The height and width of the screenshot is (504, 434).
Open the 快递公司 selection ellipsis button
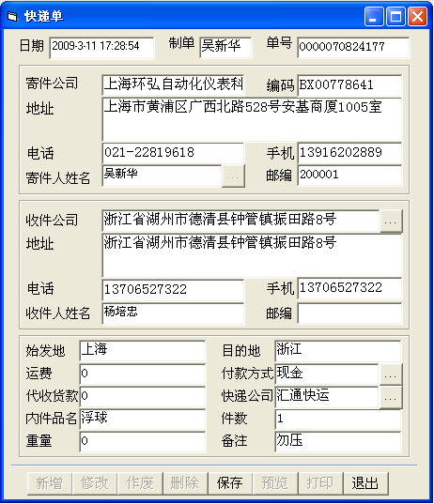[x=391, y=397]
